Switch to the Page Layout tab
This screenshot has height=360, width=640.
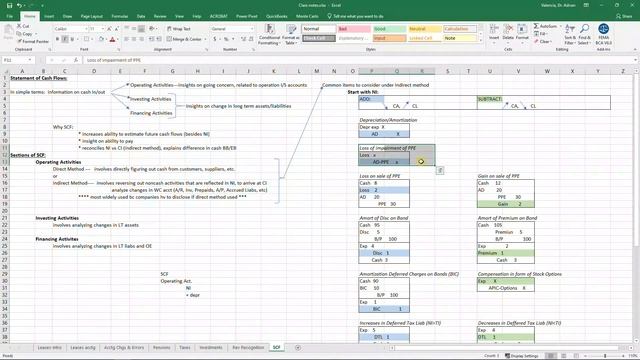coord(91,16)
